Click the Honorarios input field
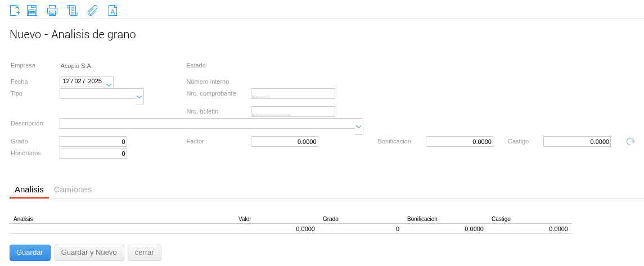Screen dimensions: 644x266 tap(93, 154)
